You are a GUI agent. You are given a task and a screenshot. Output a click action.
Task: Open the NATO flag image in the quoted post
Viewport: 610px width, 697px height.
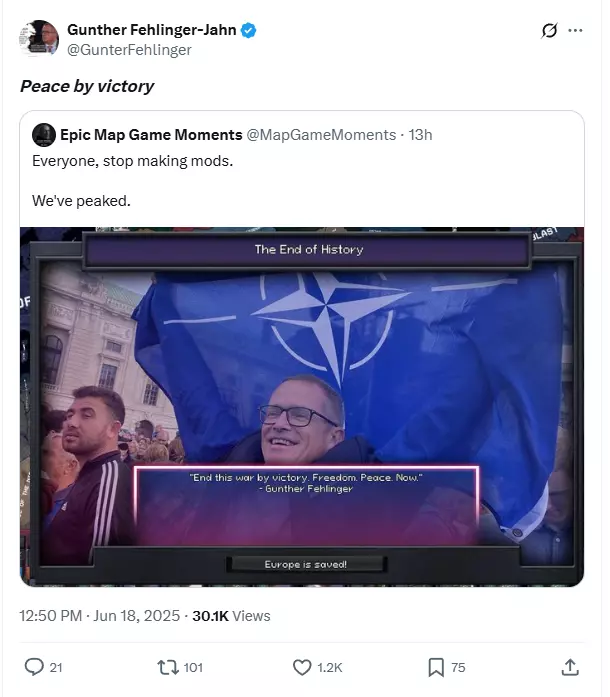302,407
